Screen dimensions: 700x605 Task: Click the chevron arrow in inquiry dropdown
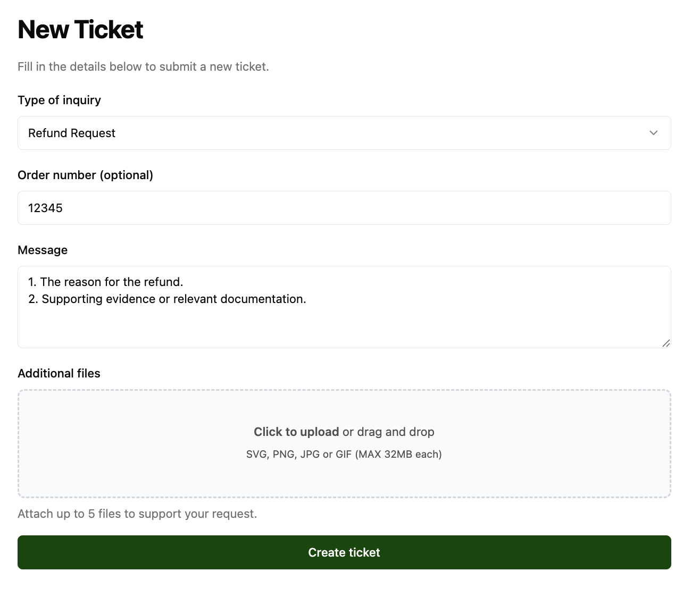point(653,133)
